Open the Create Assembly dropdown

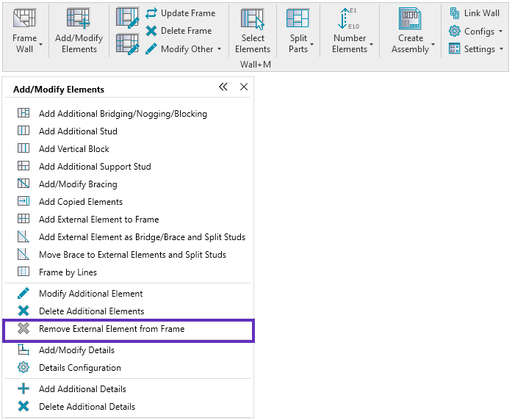[x=433, y=45]
